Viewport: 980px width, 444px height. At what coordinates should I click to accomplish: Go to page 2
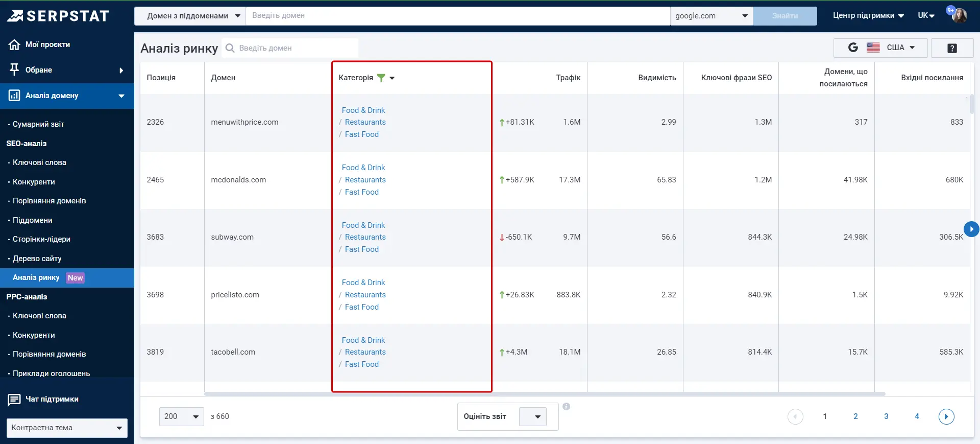pos(855,416)
